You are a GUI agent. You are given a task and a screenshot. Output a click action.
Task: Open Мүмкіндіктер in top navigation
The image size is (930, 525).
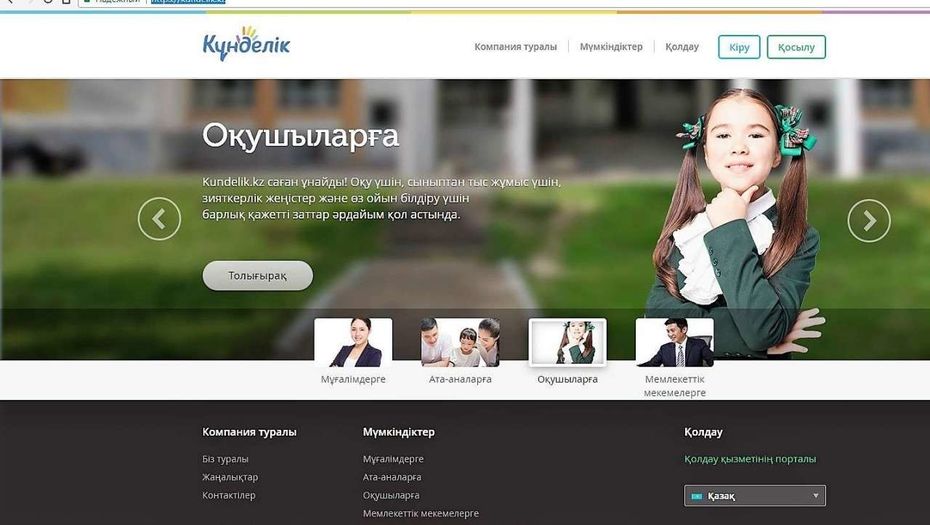pyautogui.click(x=611, y=47)
